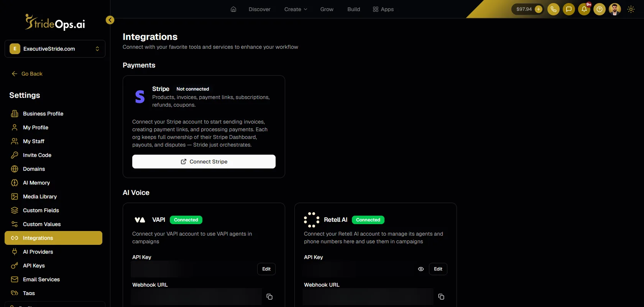644x307 pixels.
Task: Open the Media Library
Action: tap(53, 196)
